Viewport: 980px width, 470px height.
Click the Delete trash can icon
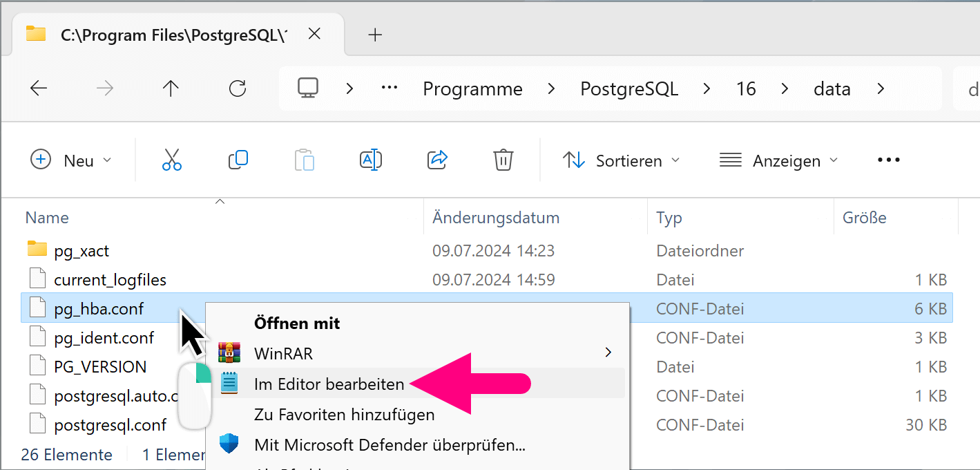coord(503,160)
